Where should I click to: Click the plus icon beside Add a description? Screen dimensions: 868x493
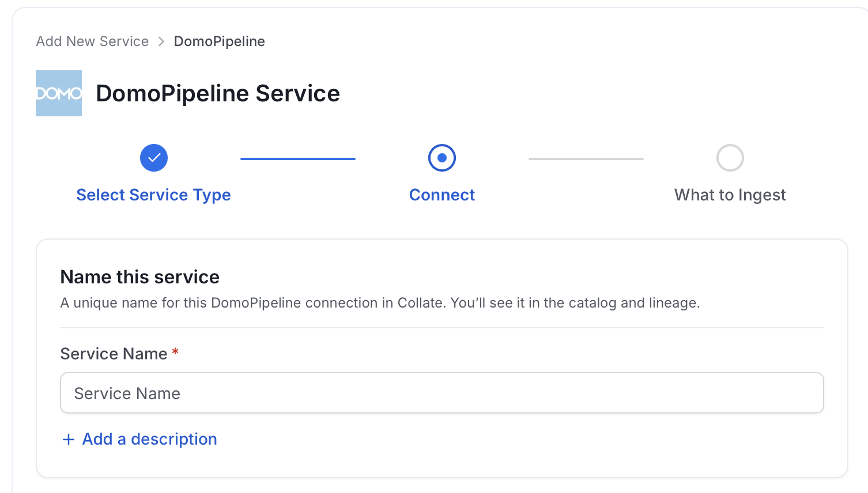coord(69,439)
